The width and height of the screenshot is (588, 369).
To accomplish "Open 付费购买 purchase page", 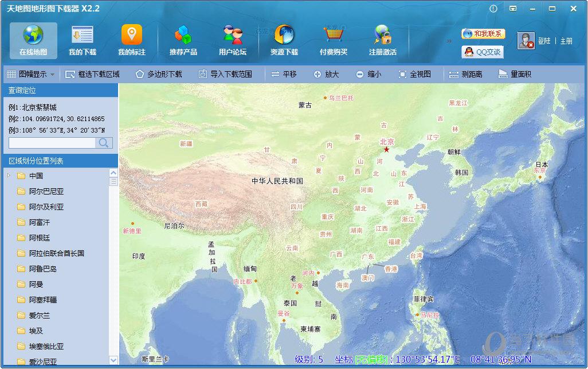I will [334, 41].
